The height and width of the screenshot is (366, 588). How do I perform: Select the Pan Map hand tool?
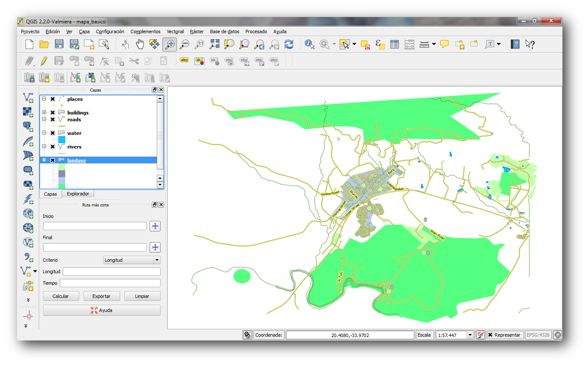click(140, 44)
